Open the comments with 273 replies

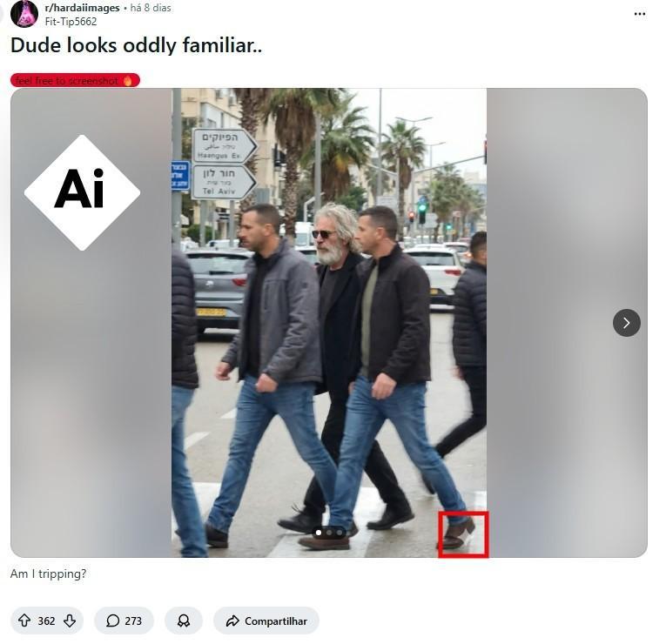point(124,621)
